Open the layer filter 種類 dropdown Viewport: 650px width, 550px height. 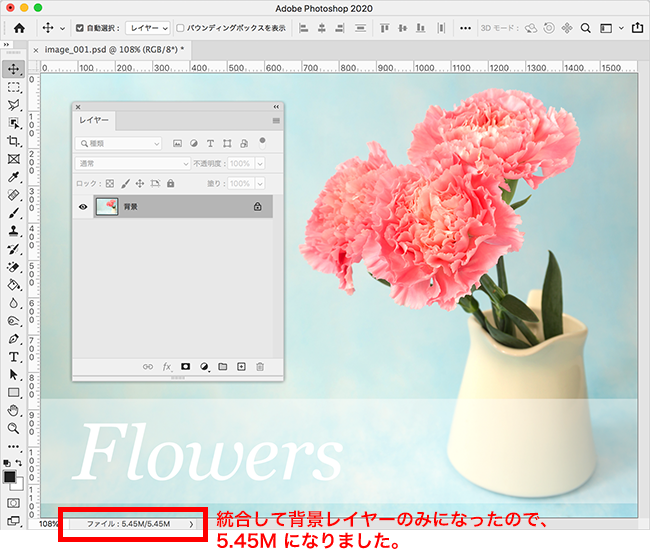pyautogui.click(x=118, y=143)
